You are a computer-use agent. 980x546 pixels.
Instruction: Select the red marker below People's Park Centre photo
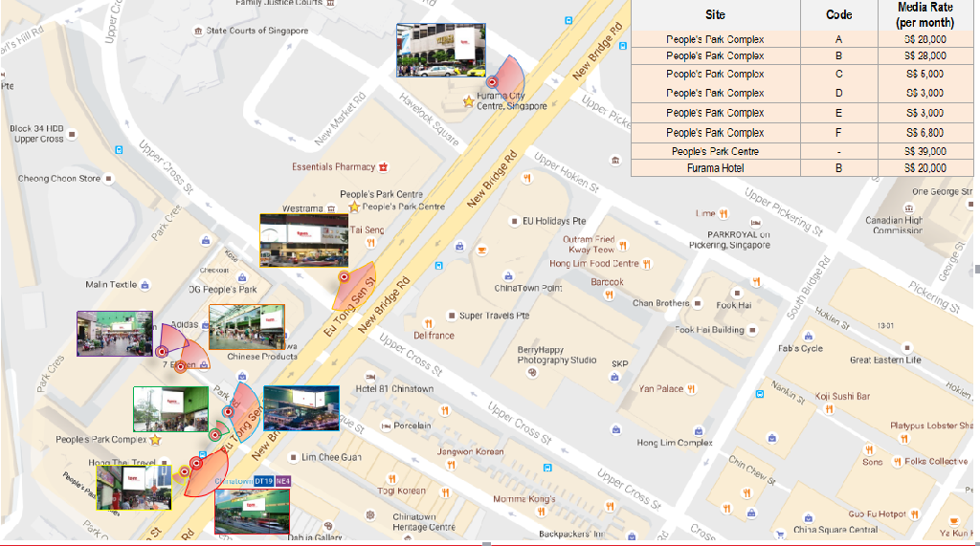[344, 276]
